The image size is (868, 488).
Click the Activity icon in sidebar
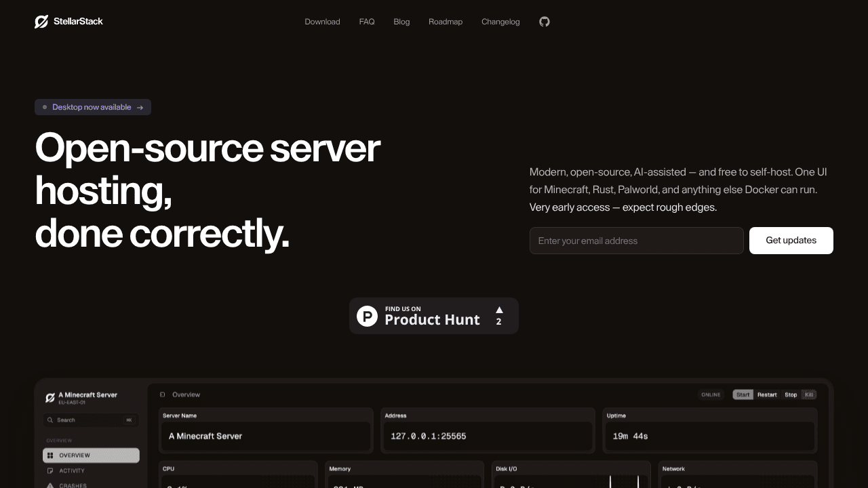[50, 470]
